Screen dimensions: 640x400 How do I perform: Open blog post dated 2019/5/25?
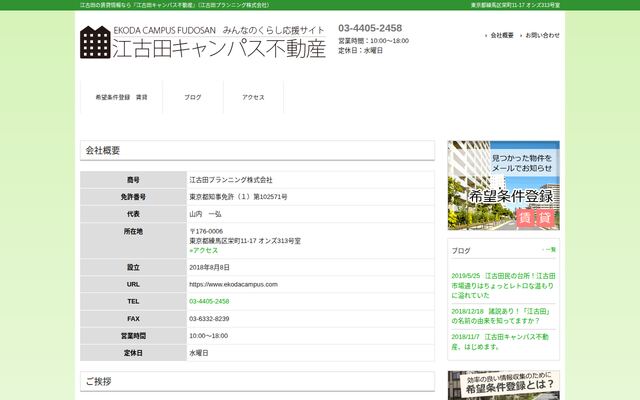coord(503,286)
